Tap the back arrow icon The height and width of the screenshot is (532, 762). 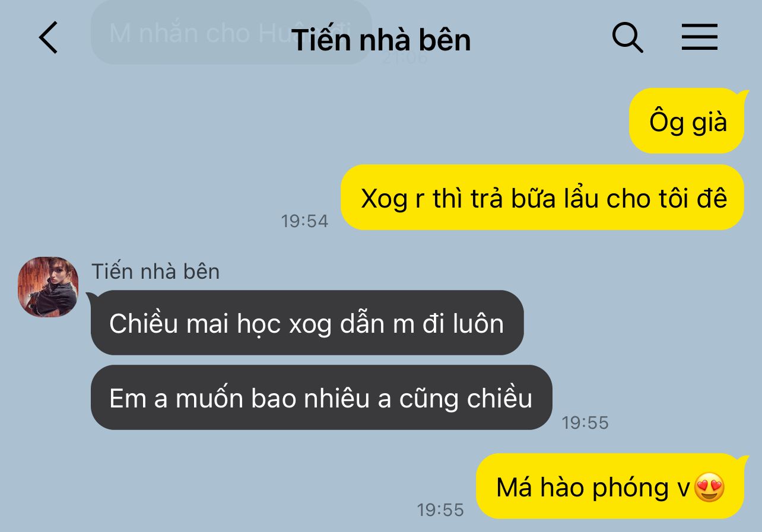[49, 37]
